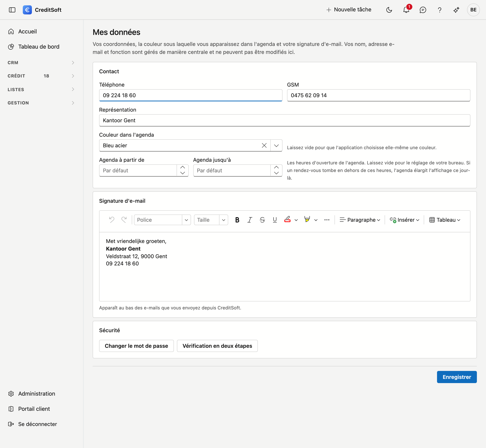Click the CreditSoft euro logo

click(27, 10)
